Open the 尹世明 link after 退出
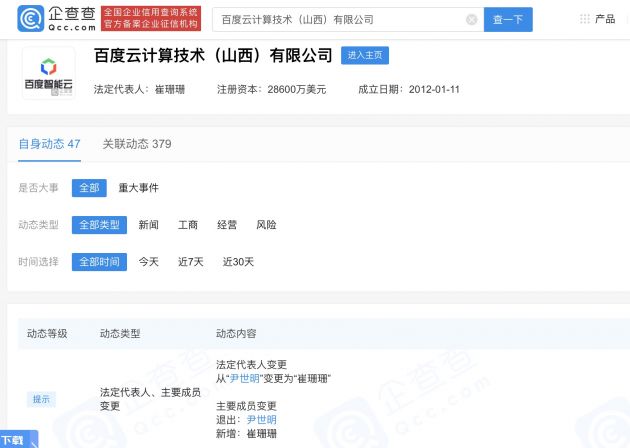 tap(262, 420)
